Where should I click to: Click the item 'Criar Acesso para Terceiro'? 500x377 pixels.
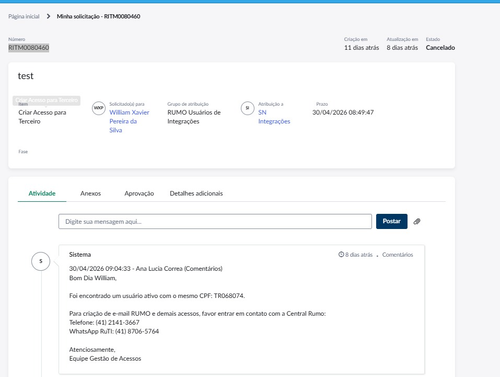(42, 117)
